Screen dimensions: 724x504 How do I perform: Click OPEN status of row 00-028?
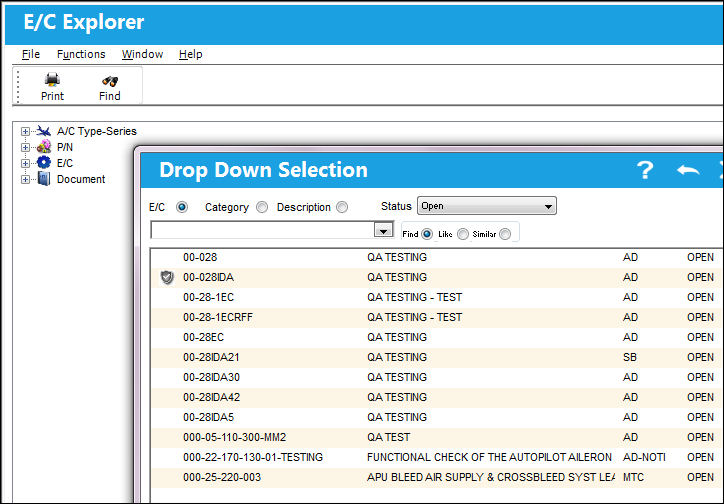click(x=700, y=258)
